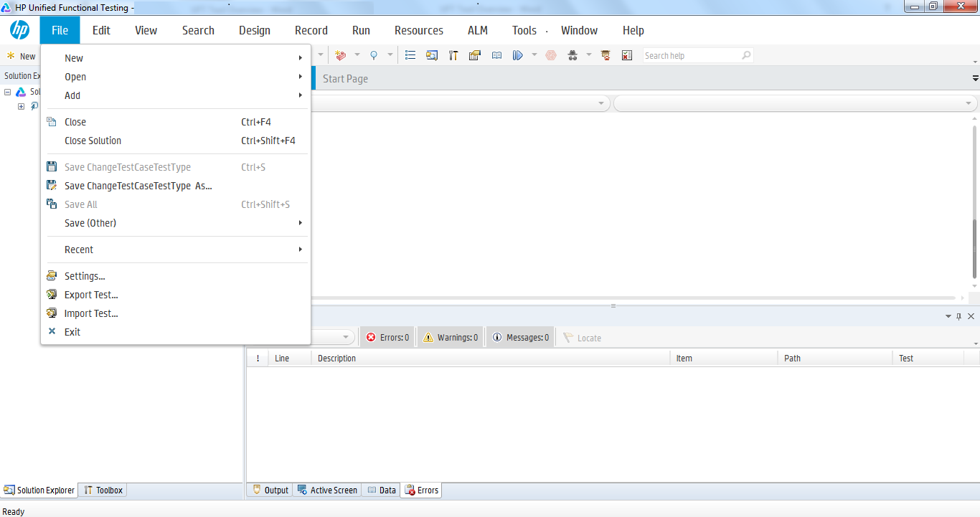Click the Run toolbar icon
This screenshot has height=517, width=980.
pyautogui.click(x=517, y=54)
